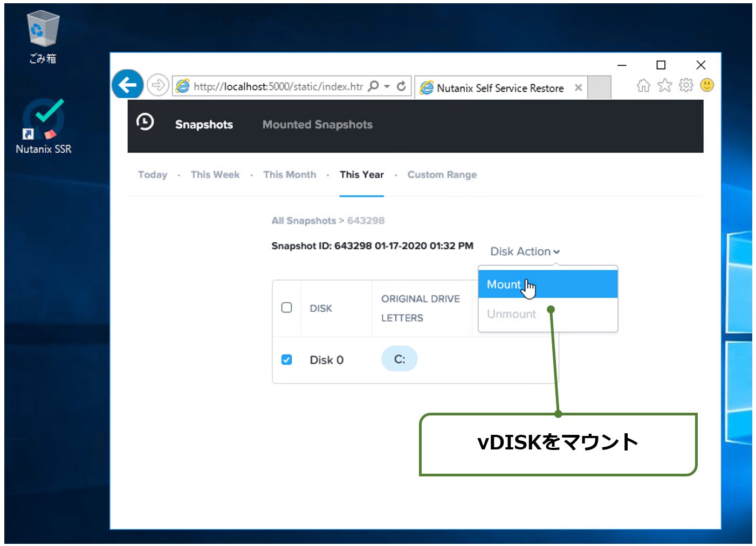Open the Mounted Snapshots section
Viewport: 756px width, 546px height.
pos(318,125)
